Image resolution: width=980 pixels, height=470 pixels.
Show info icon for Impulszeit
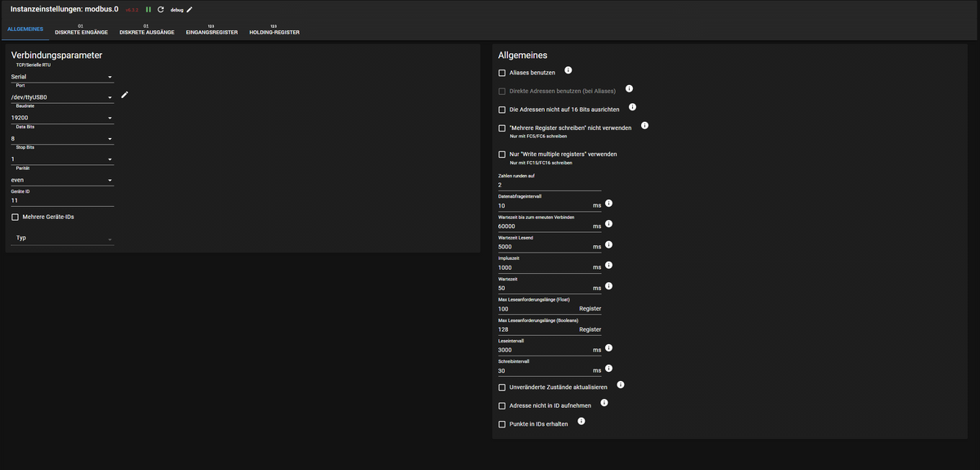click(608, 265)
